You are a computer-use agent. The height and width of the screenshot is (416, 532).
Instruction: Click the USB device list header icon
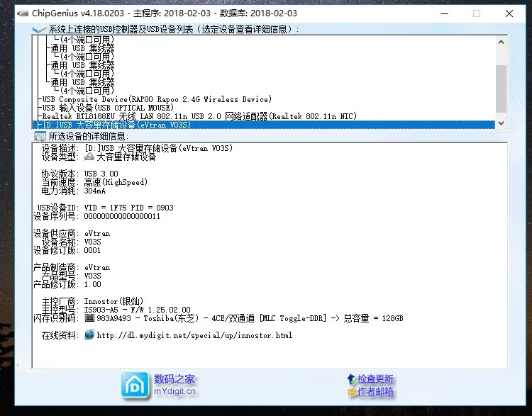point(39,29)
